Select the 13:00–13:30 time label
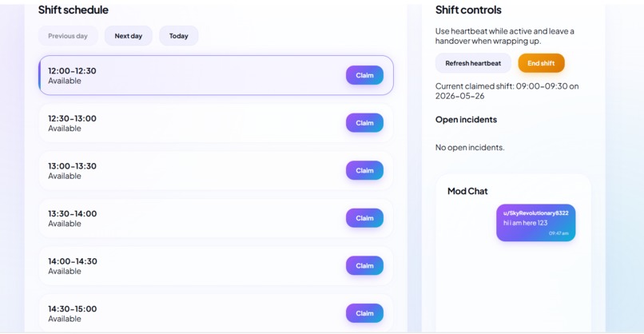This screenshot has height=334, width=644. (72, 166)
